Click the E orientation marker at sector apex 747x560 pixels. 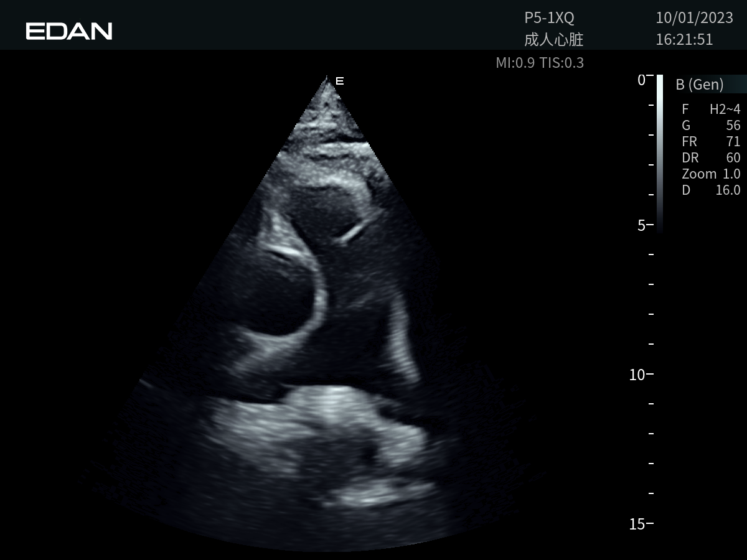pyautogui.click(x=339, y=81)
